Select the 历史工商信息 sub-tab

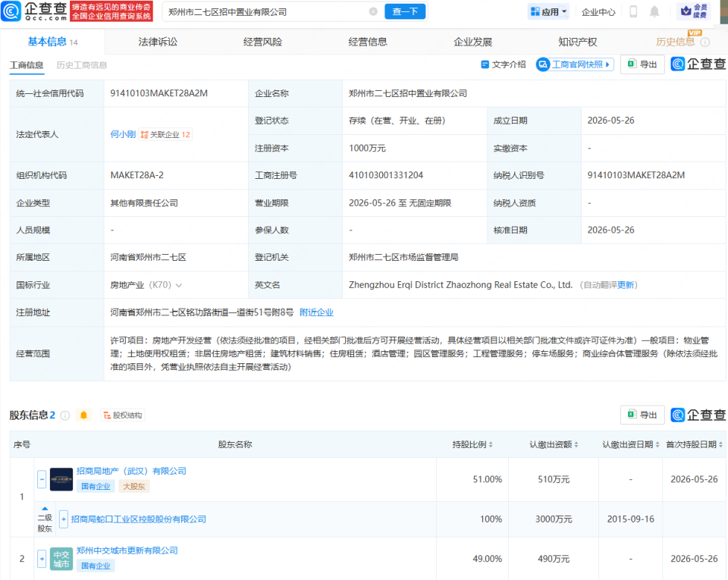[x=82, y=65]
